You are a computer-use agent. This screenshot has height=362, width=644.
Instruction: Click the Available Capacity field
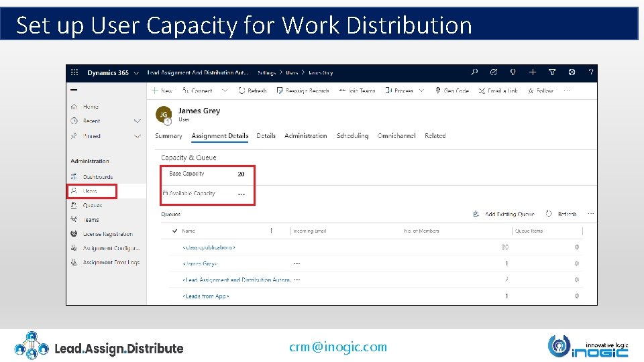click(207, 193)
